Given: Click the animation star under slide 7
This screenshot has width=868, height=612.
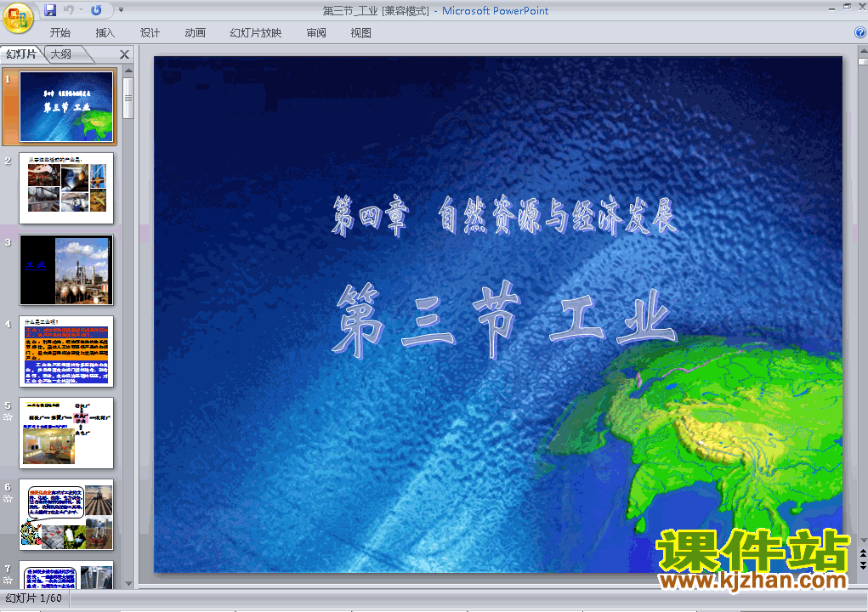Looking at the screenshot, I should click(8, 580).
